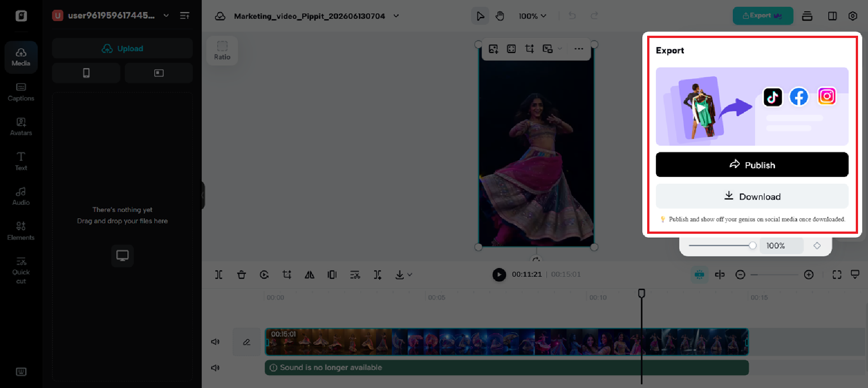Screen dimensions: 868x388
Task: Select screen record upload icon
Action: pyautogui.click(x=159, y=73)
